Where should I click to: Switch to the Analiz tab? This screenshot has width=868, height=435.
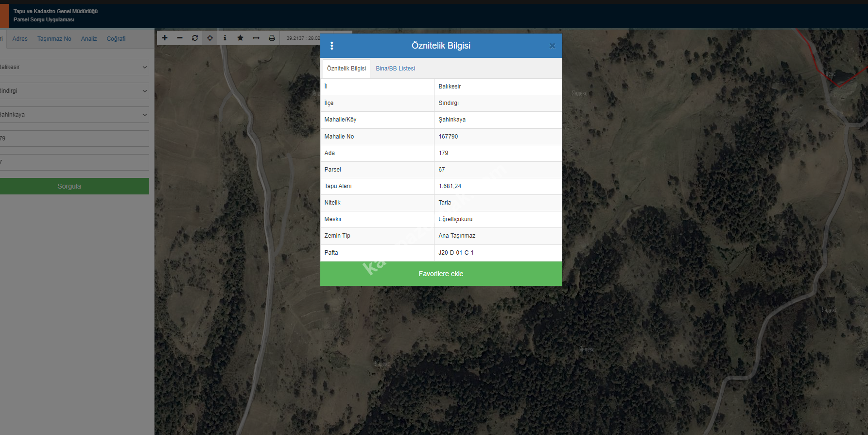click(x=88, y=39)
